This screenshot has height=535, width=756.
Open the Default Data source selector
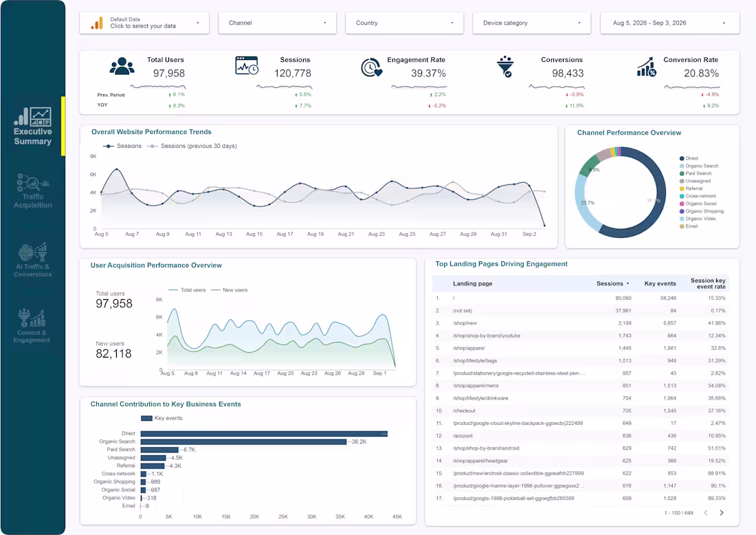click(x=144, y=23)
